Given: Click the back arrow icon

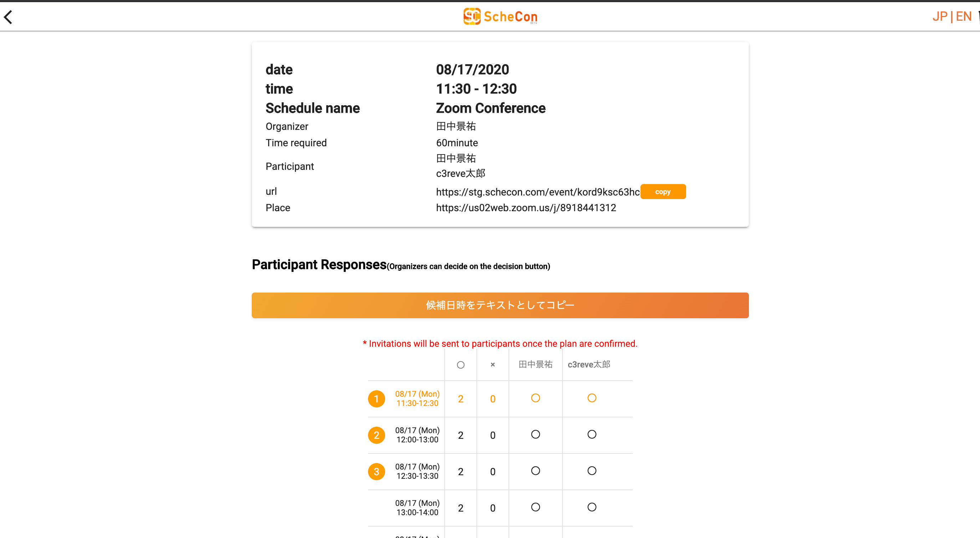Looking at the screenshot, I should point(8,17).
